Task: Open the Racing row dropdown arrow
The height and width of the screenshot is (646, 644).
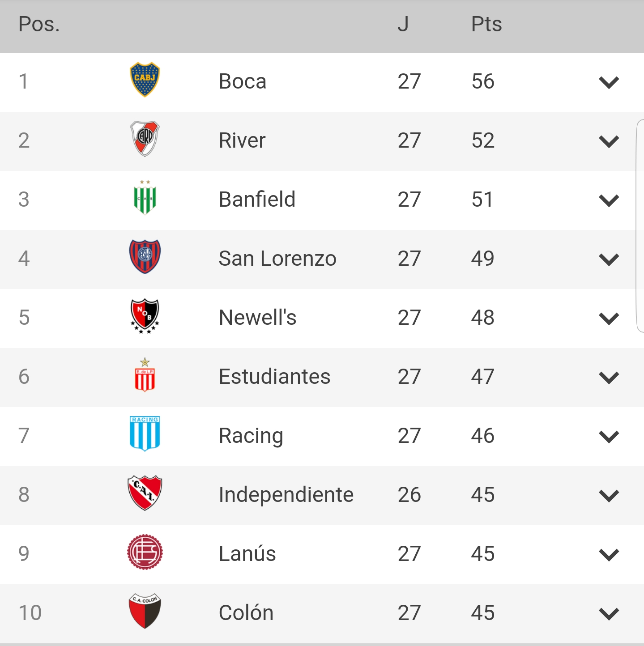Action: (609, 437)
